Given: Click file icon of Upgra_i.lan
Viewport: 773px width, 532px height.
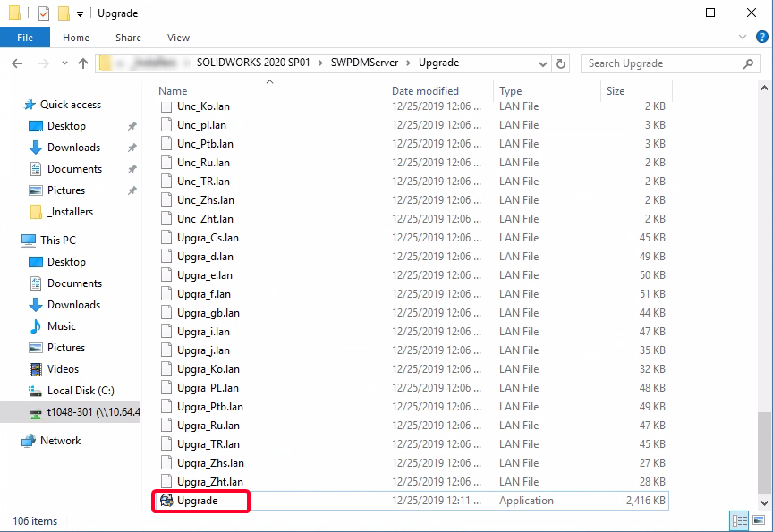Looking at the screenshot, I should 166,332.
